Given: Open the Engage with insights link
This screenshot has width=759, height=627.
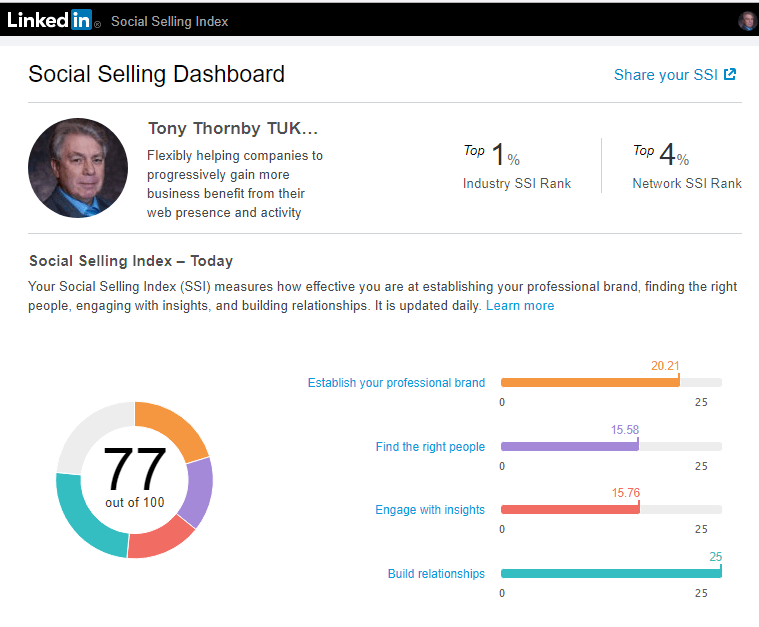Looking at the screenshot, I should click(x=430, y=510).
